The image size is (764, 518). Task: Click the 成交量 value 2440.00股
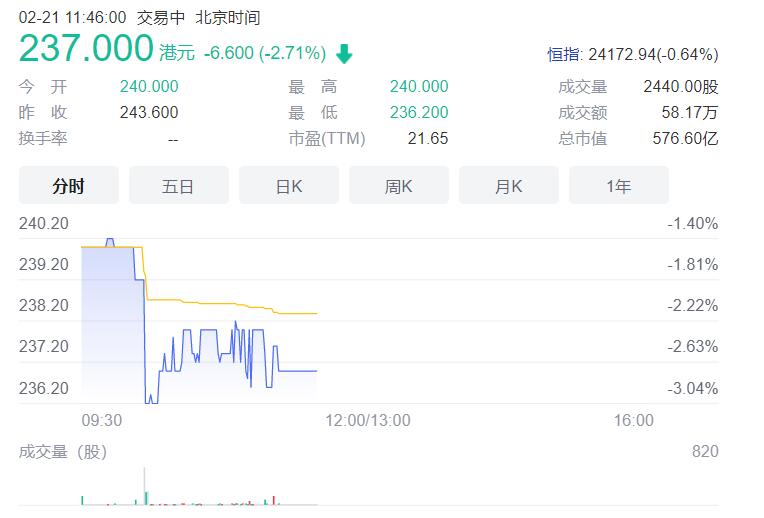(681, 87)
